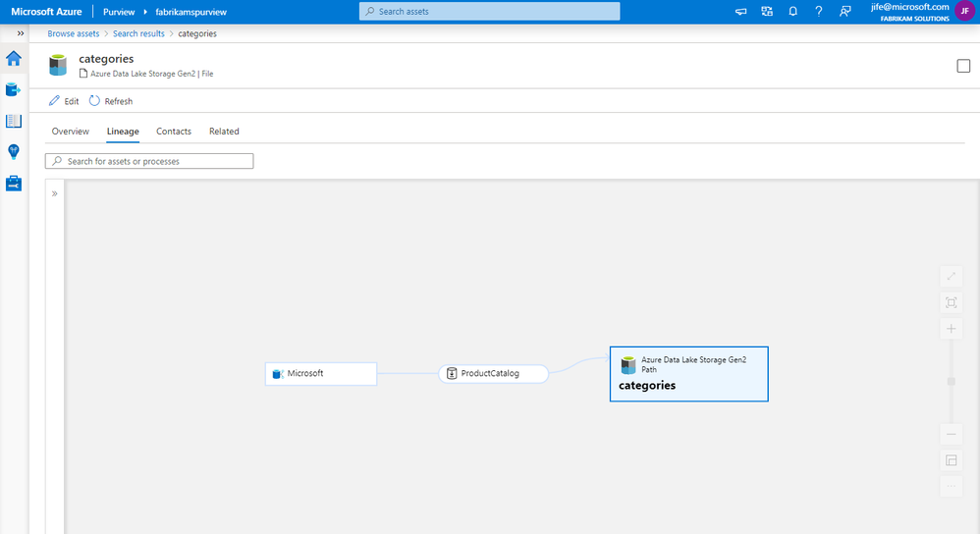Open the JF account avatar
Viewport: 980px width, 534px height.
point(964,11)
